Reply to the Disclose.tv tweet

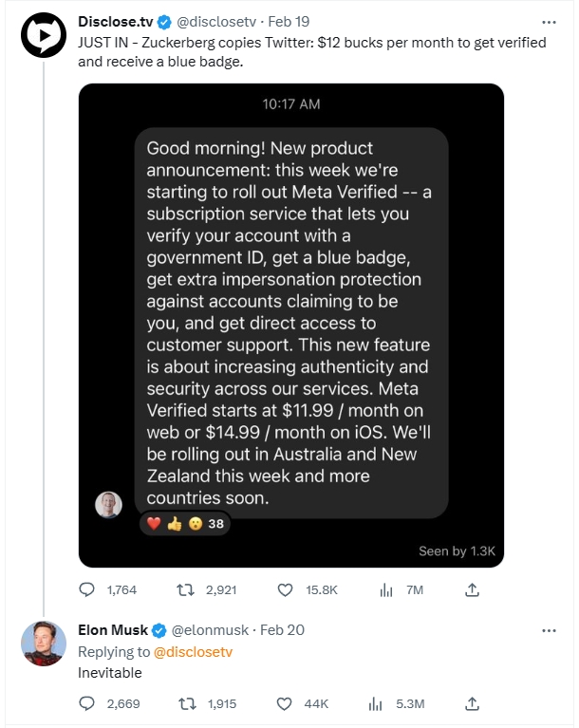click(x=87, y=589)
